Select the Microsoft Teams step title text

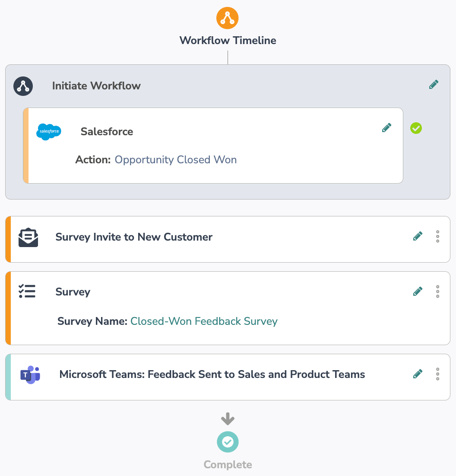tap(212, 374)
